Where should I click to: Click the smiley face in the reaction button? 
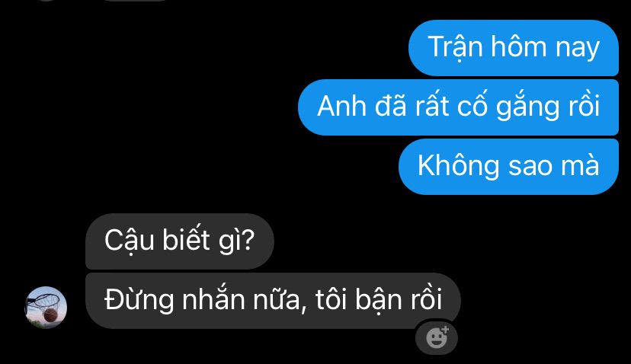(436, 338)
